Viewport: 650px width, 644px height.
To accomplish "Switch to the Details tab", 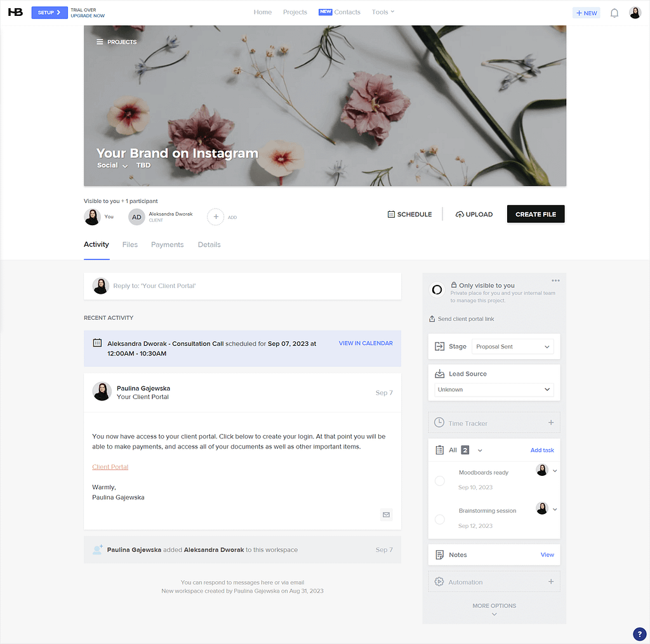I will click(209, 244).
